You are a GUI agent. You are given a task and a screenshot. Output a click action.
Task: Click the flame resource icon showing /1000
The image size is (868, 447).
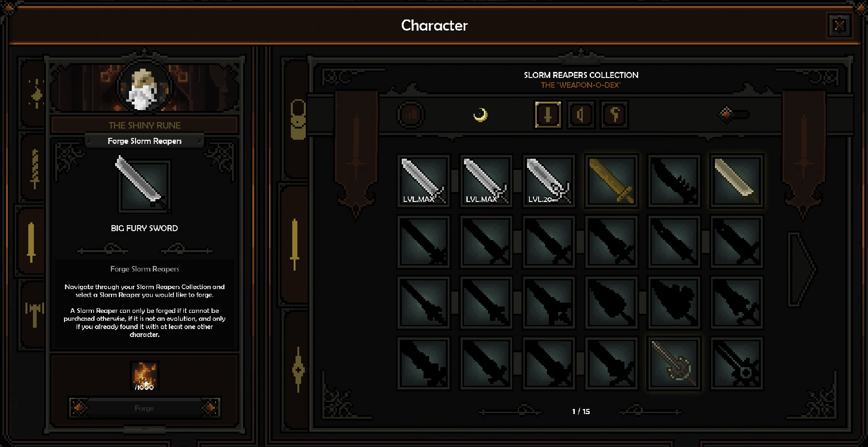[144, 376]
